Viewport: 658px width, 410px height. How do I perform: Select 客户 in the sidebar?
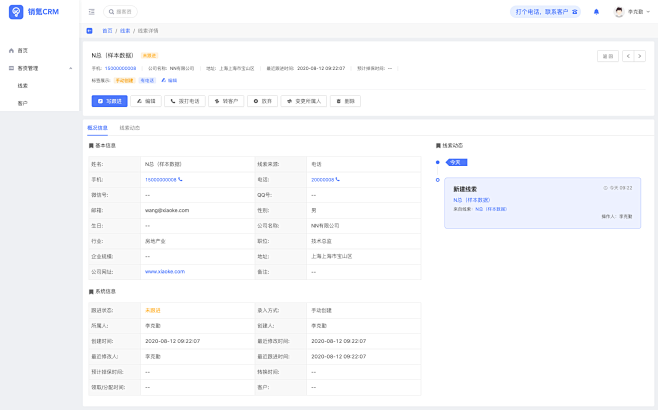(23, 103)
